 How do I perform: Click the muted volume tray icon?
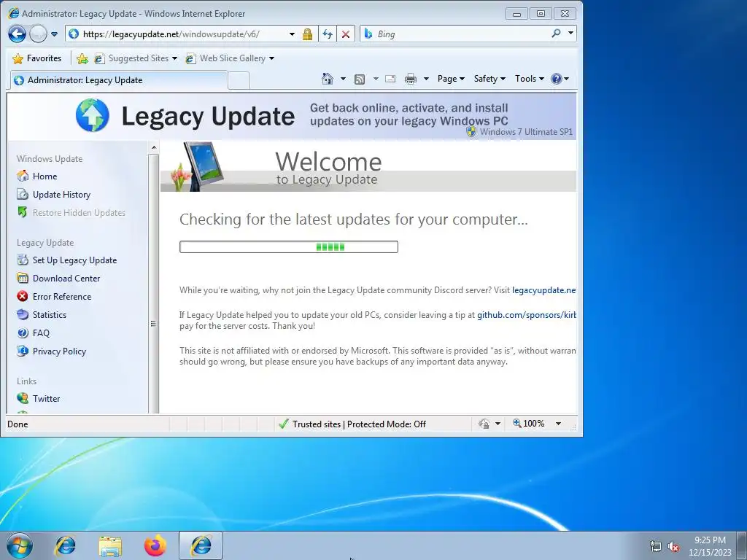click(x=673, y=546)
